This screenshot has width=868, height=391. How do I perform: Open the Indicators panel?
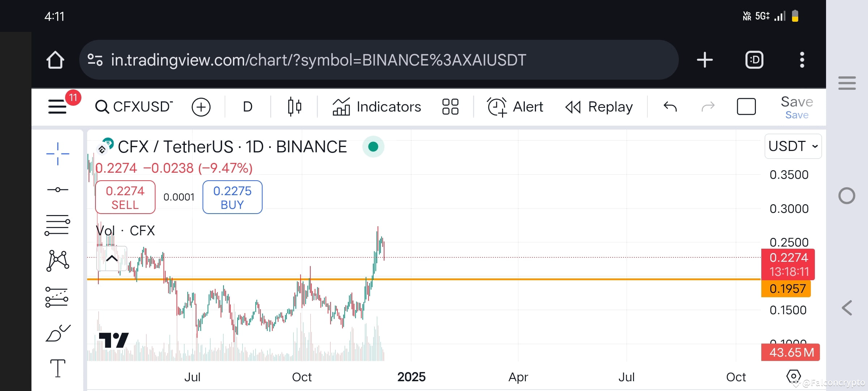click(x=376, y=106)
